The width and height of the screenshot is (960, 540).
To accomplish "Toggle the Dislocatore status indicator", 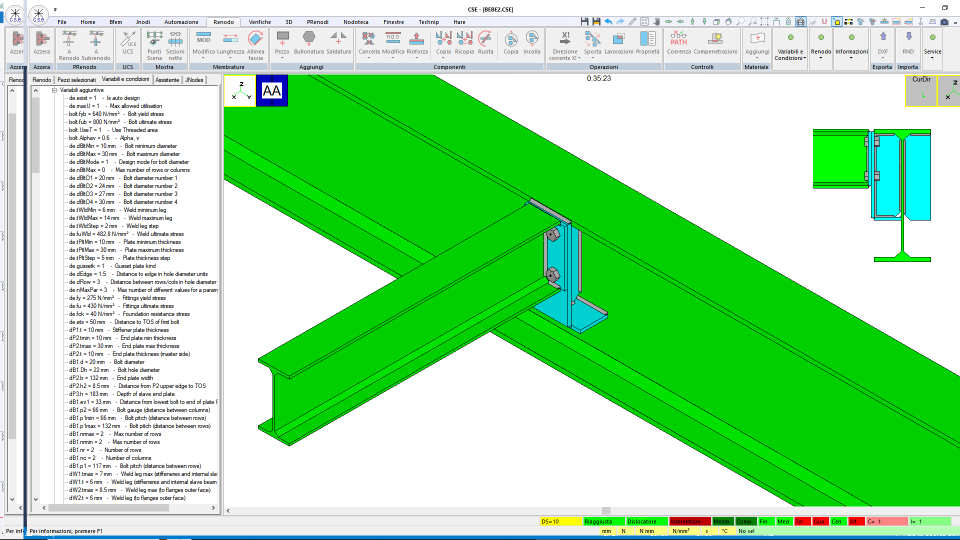I will [645, 522].
